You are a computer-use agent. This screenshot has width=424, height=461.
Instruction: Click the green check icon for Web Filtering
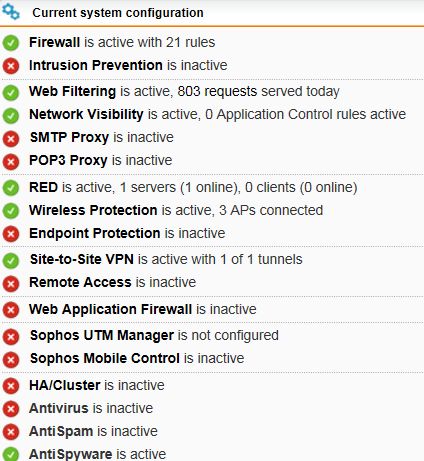point(11,92)
